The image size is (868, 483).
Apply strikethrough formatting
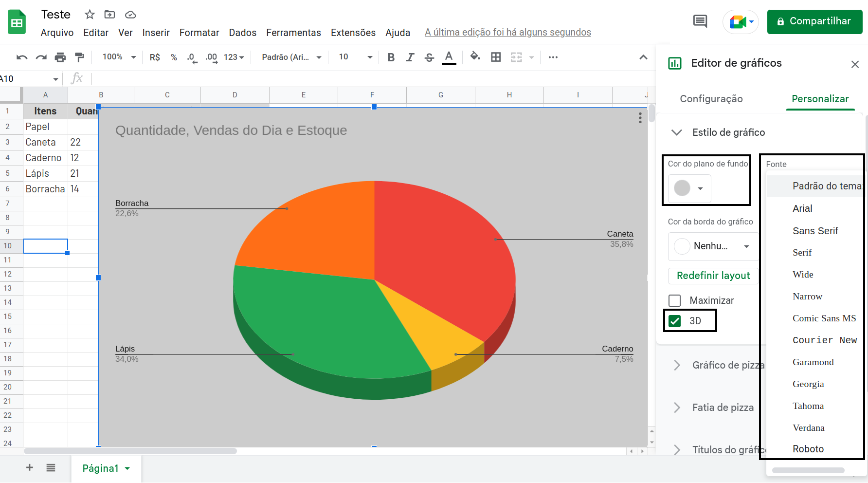click(429, 57)
